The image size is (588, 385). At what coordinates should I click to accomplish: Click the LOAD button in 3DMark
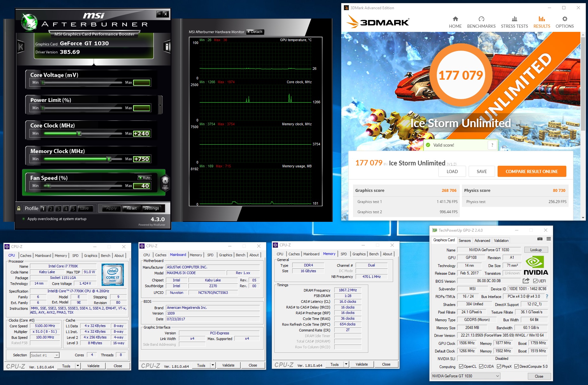click(x=452, y=171)
